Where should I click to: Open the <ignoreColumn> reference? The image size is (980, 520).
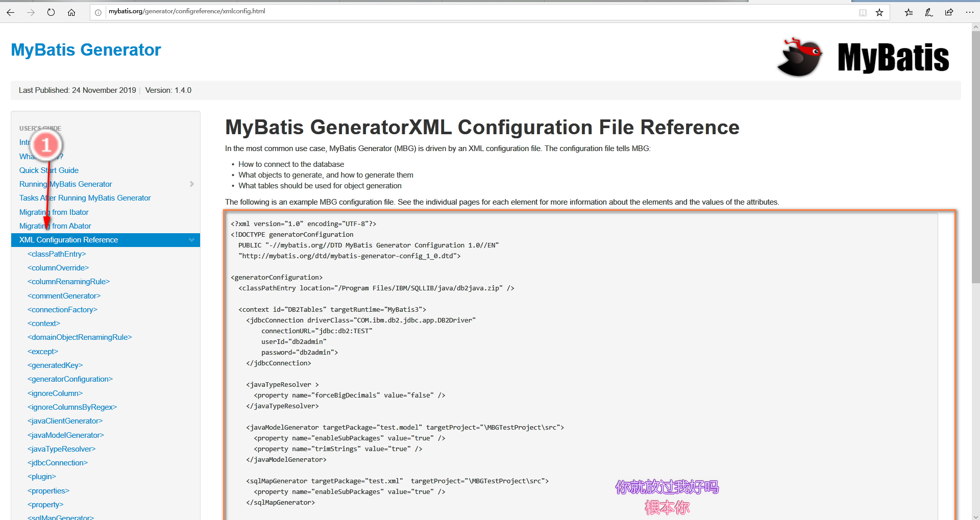tap(55, 393)
